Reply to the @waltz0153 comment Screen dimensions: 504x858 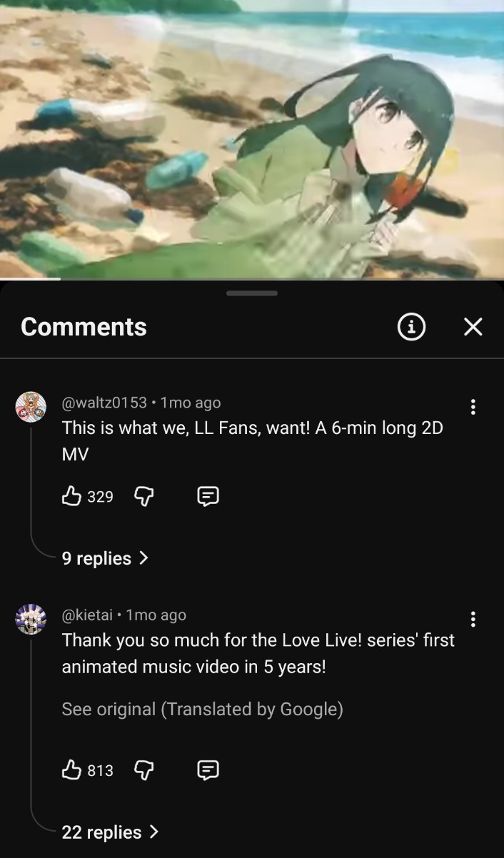[x=208, y=496]
